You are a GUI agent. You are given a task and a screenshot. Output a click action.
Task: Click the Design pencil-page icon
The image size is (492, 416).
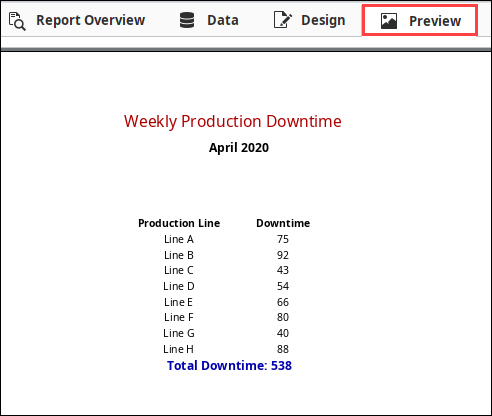pyautogui.click(x=283, y=20)
